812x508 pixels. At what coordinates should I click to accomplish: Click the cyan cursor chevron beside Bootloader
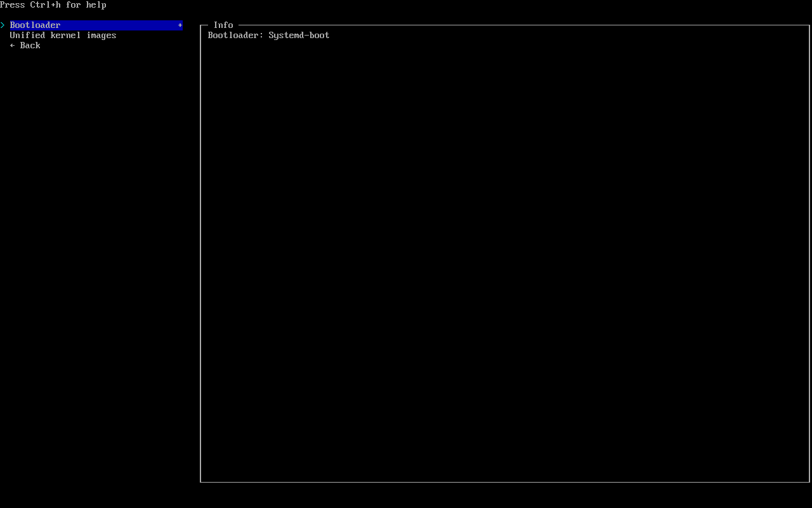3,25
